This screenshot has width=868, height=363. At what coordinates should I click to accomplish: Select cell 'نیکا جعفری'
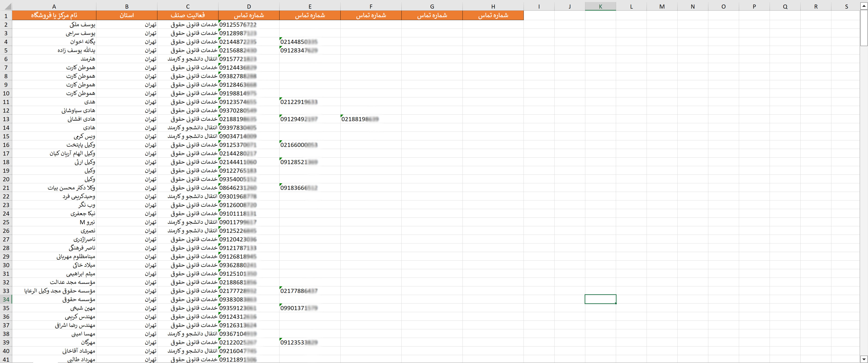(x=54, y=214)
